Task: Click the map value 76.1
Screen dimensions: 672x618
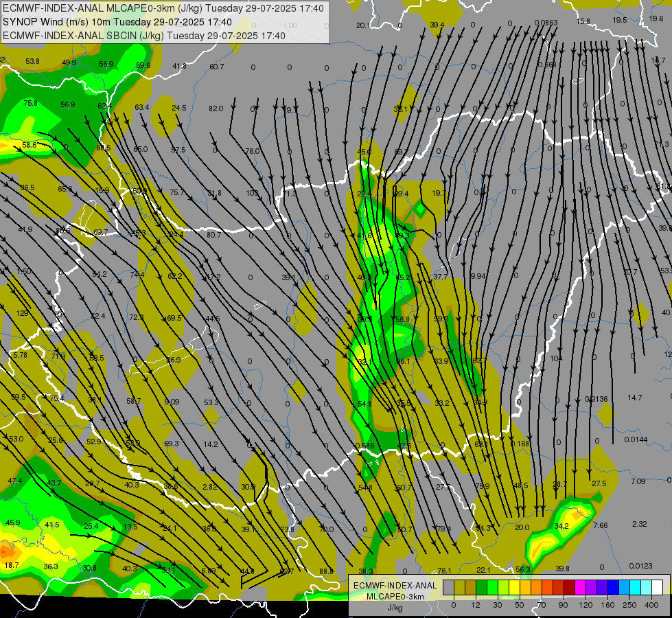Action: coord(444,571)
